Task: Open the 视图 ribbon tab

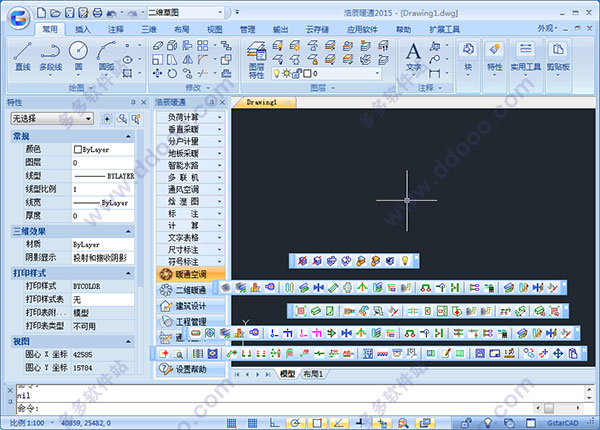Action: click(214, 29)
